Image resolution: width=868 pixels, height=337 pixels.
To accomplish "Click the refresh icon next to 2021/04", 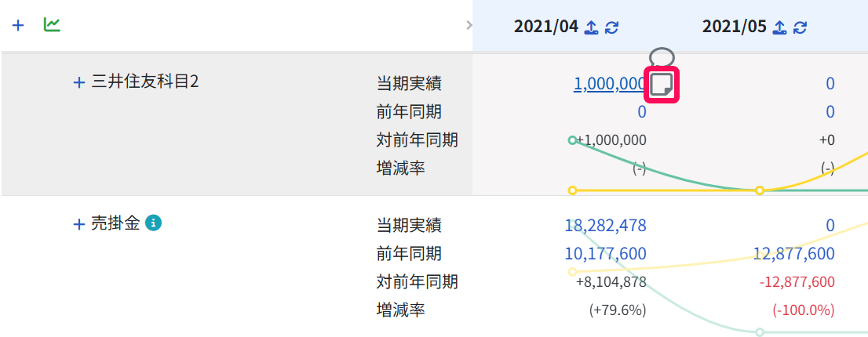I will (x=611, y=27).
